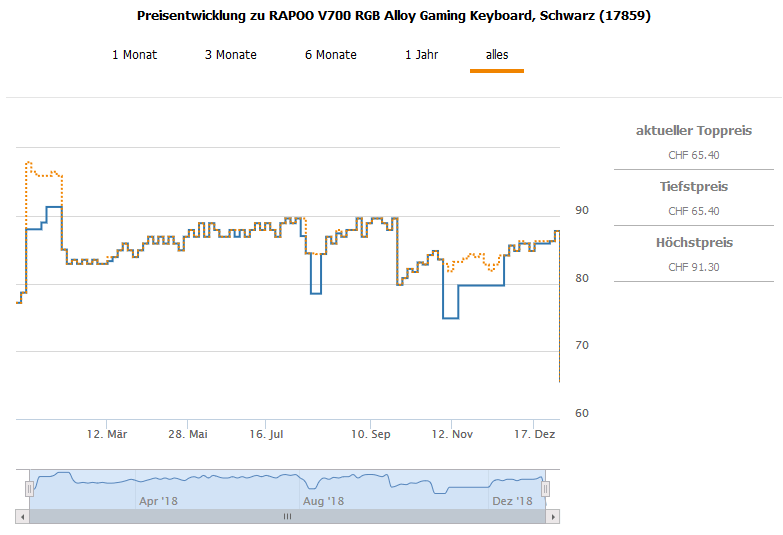
Task: Click the Höchstpreis CHF 91.30 value
Action: [x=693, y=267]
